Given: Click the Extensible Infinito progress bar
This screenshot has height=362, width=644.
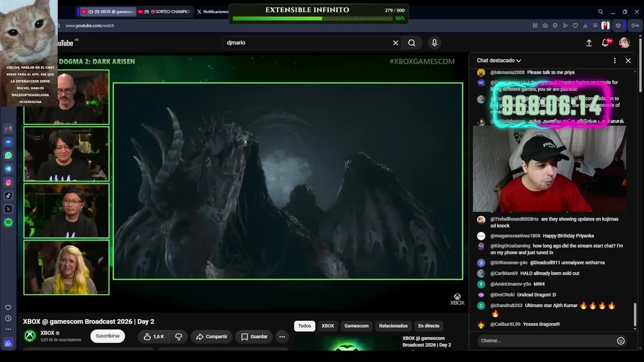Looking at the screenshot, I should click(x=312, y=19).
